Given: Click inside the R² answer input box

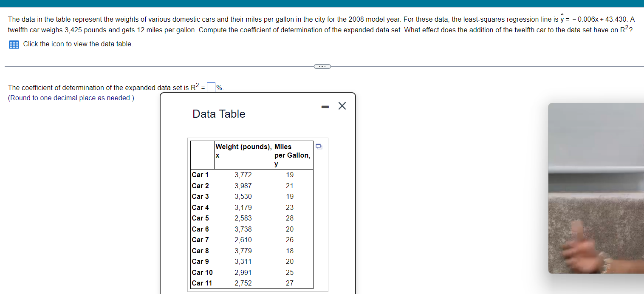Looking at the screenshot, I should (x=210, y=87).
